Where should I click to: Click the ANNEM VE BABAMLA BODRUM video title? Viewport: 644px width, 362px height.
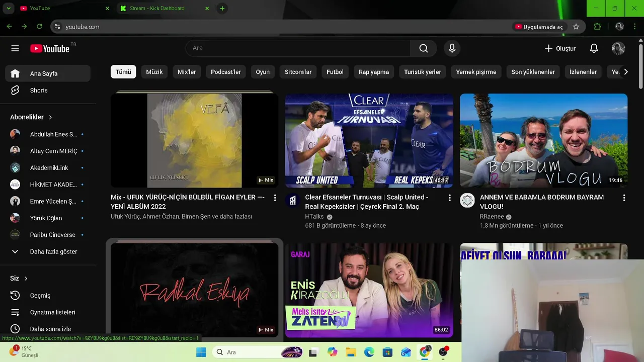(x=542, y=202)
